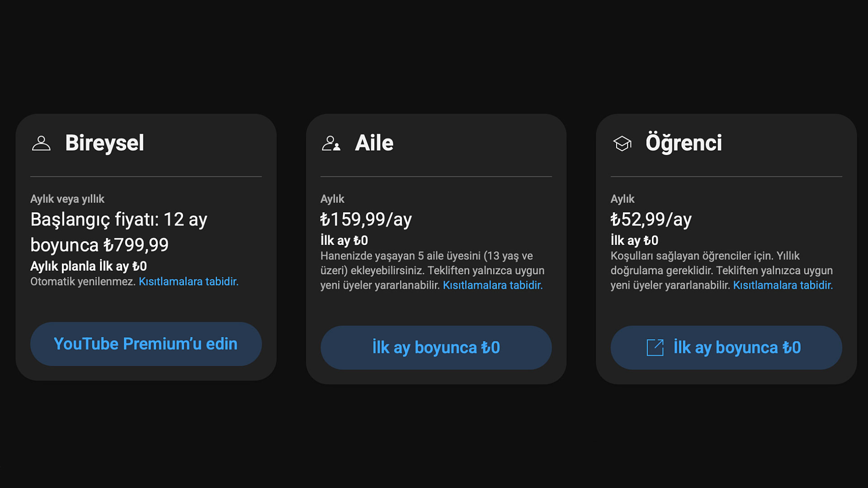Click the Başlangıç fiyatı ₺799,99 price text
The height and width of the screenshot is (488, 868).
click(x=119, y=232)
